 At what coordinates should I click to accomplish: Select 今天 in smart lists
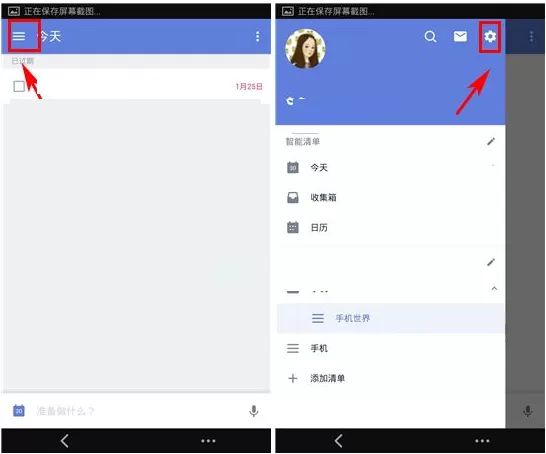(390, 167)
